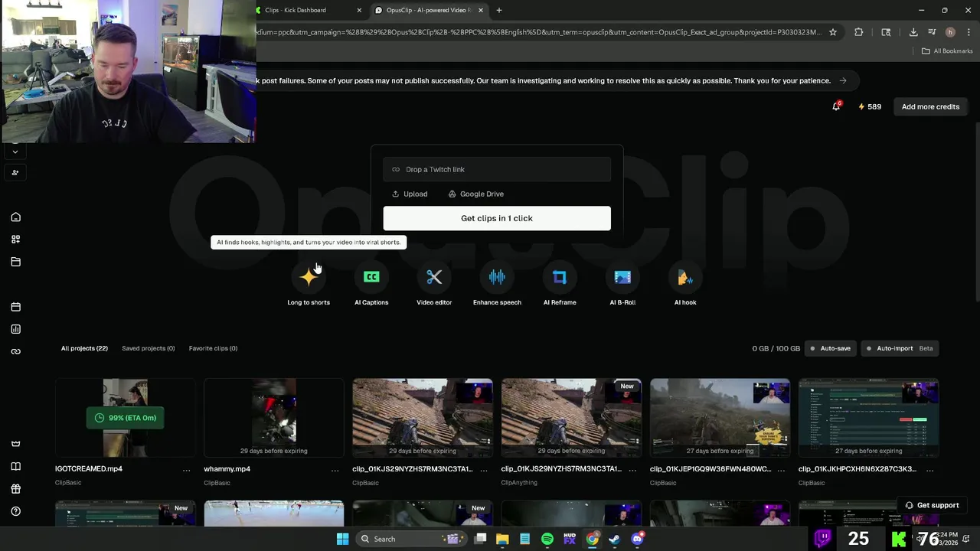The height and width of the screenshot is (551, 980).
Task: Open the help question mark icon
Action: pos(15,511)
